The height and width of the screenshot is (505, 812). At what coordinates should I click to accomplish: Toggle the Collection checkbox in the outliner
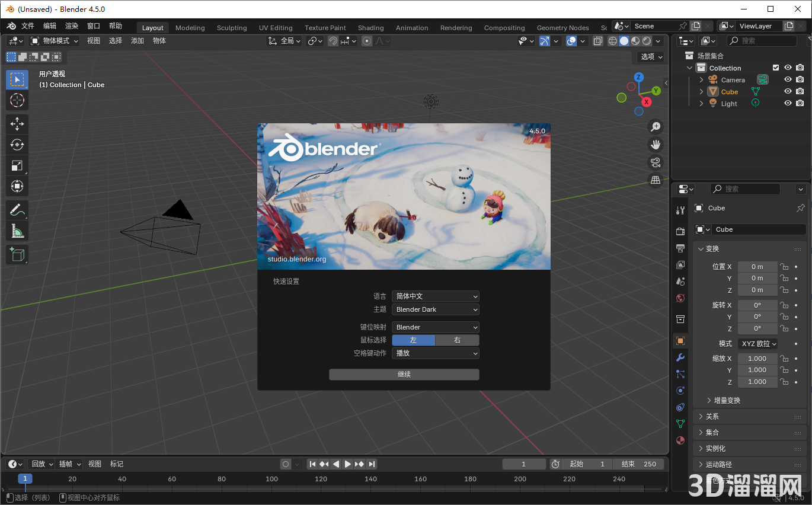pyautogui.click(x=775, y=68)
